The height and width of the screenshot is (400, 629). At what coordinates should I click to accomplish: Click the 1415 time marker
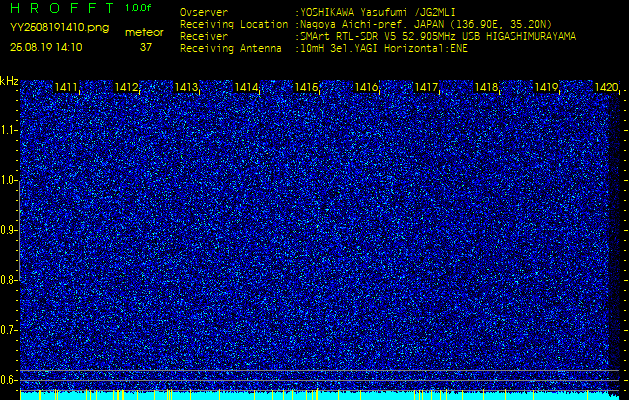[306, 87]
